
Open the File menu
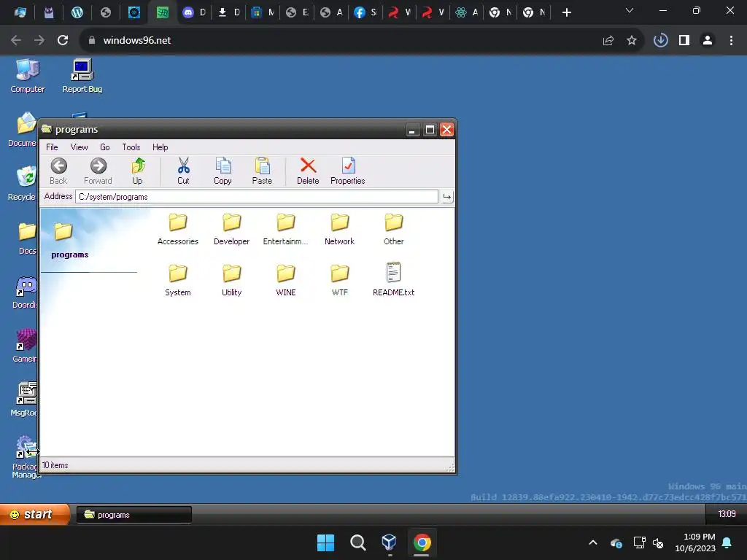coord(52,147)
